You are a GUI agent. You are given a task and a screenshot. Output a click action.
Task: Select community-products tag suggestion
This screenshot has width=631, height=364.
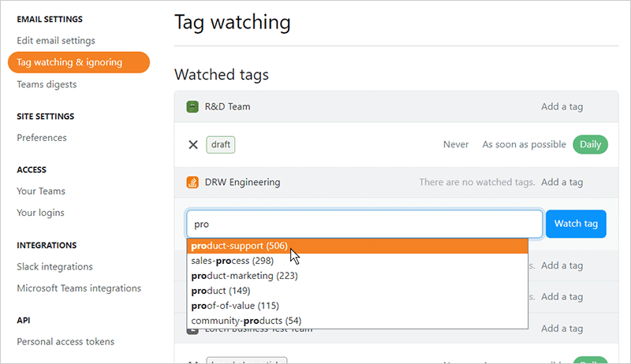coord(245,321)
